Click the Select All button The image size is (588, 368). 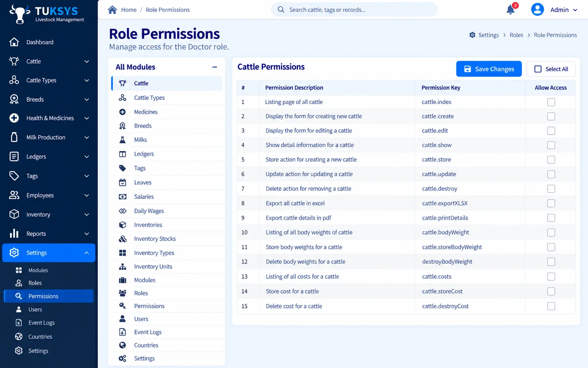point(551,69)
